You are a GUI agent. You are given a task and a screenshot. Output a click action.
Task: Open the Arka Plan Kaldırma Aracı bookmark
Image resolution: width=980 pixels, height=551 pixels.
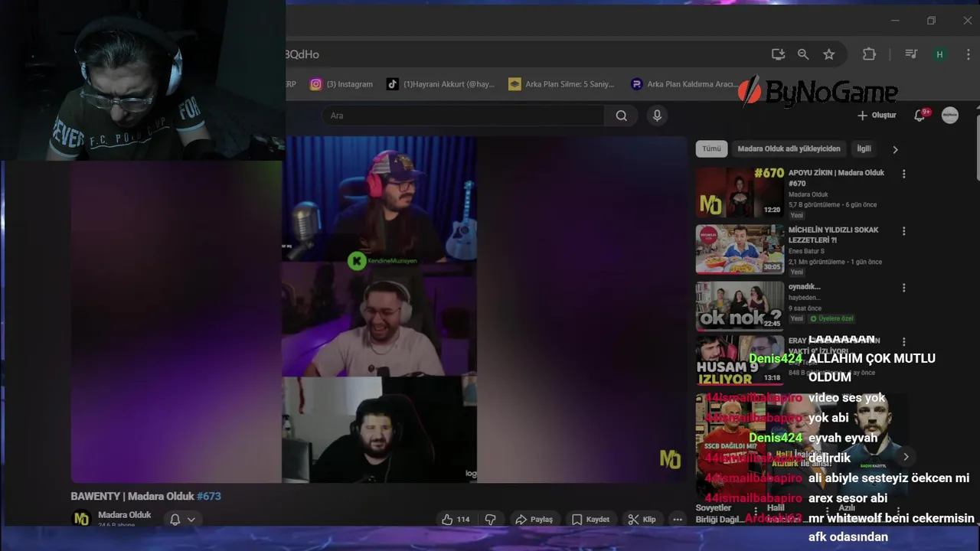pos(684,84)
